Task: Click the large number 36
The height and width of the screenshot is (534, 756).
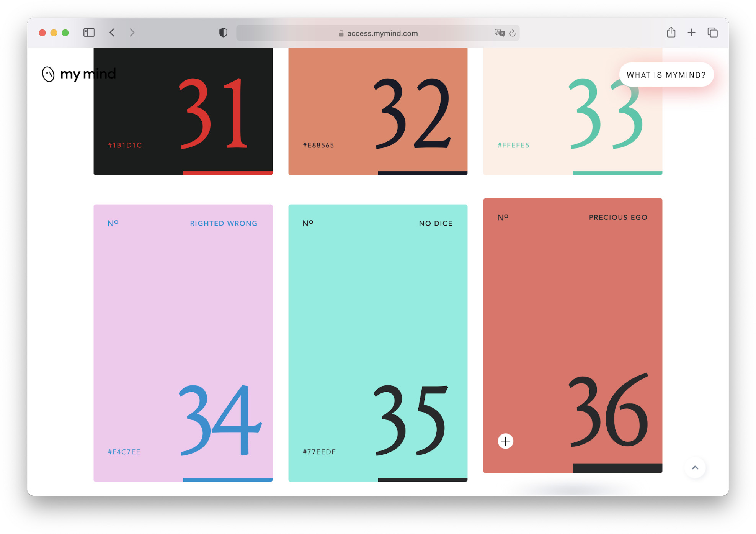Action: [609, 410]
